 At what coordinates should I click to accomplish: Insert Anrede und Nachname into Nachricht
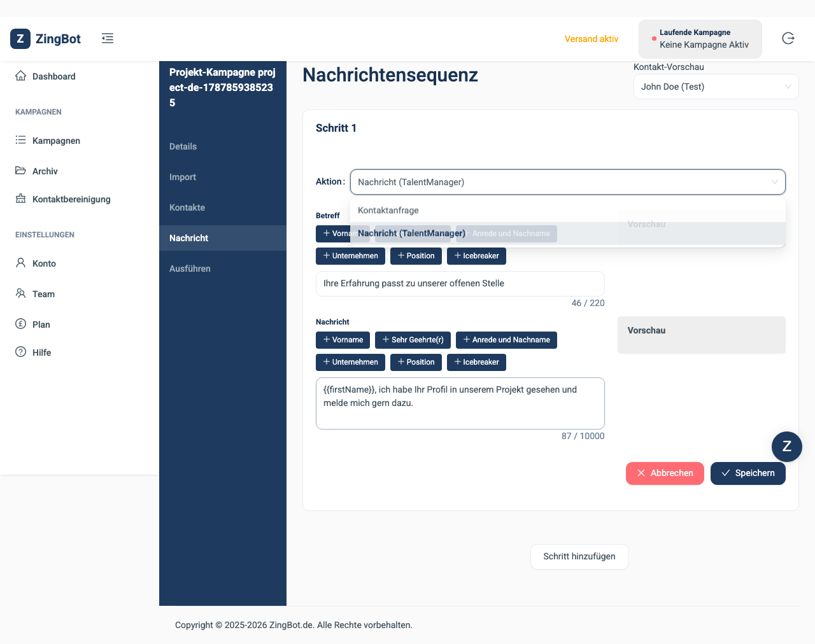[x=506, y=340]
